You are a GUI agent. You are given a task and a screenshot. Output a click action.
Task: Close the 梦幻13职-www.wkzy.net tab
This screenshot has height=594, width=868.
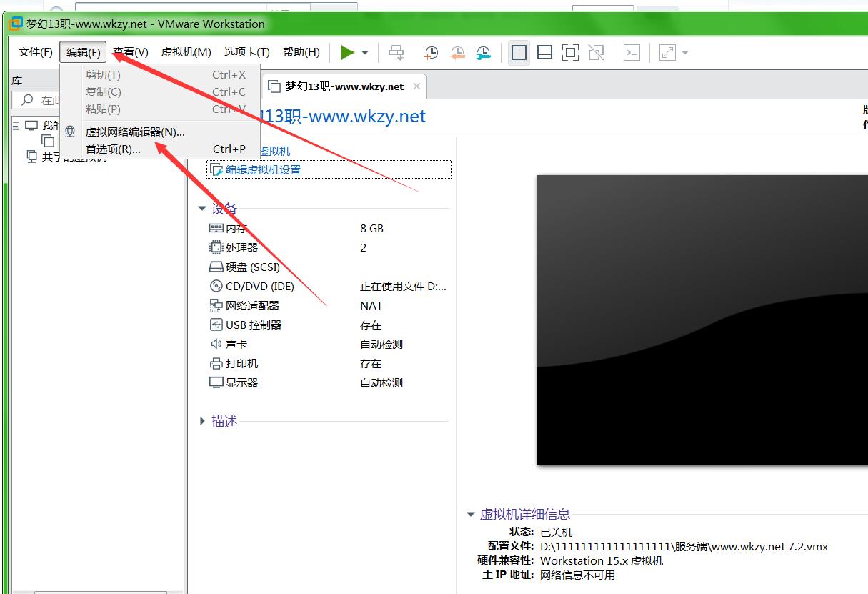[x=416, y=86]
